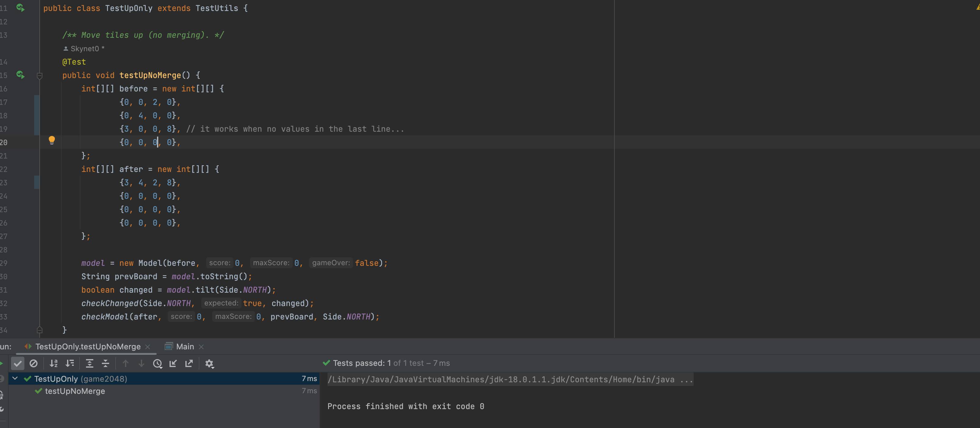Click the yellow lightbulb quick-fix icon

(x=52, y=141)
